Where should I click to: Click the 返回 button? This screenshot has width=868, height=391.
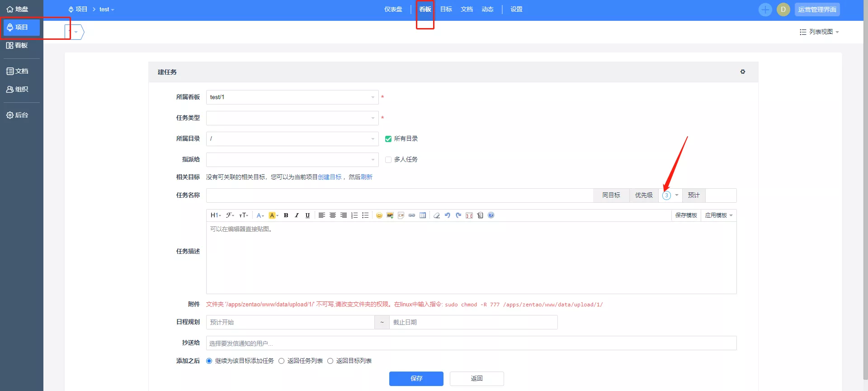point(477,379)
